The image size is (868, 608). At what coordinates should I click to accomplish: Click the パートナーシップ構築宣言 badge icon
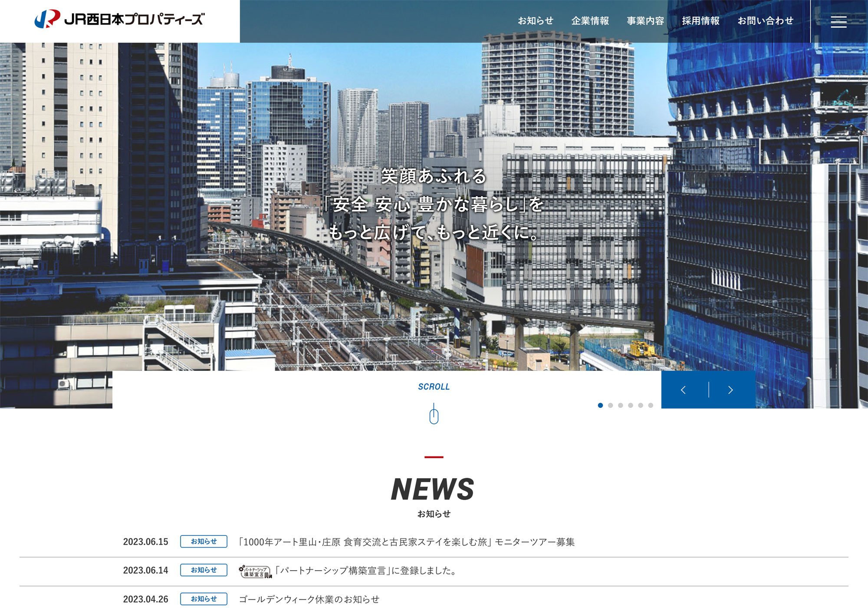pyautogui.click(x=255, y=570)
